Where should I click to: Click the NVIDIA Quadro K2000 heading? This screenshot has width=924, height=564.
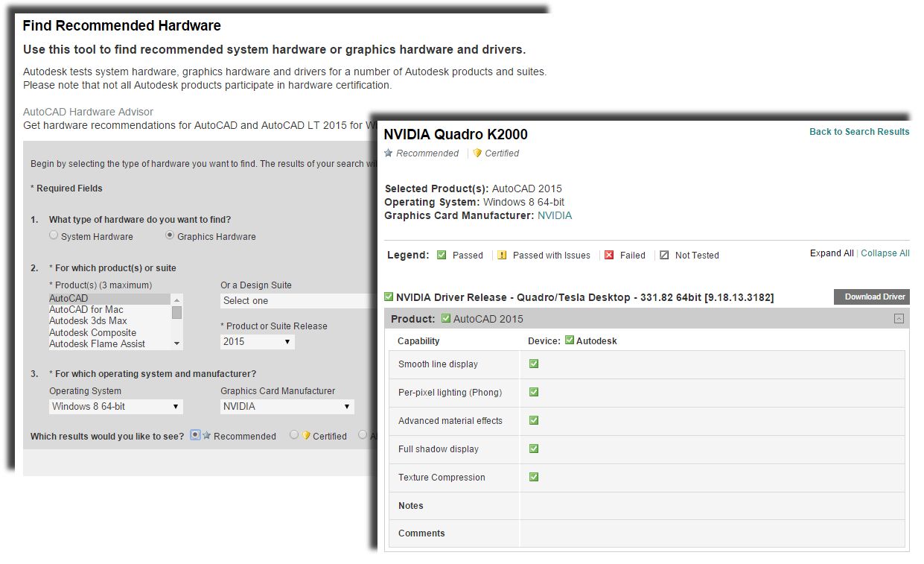tap(456, 135)
